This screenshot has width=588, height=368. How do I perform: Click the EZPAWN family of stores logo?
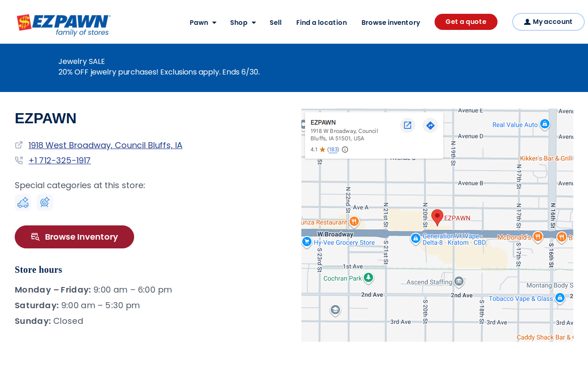point(64,25)
